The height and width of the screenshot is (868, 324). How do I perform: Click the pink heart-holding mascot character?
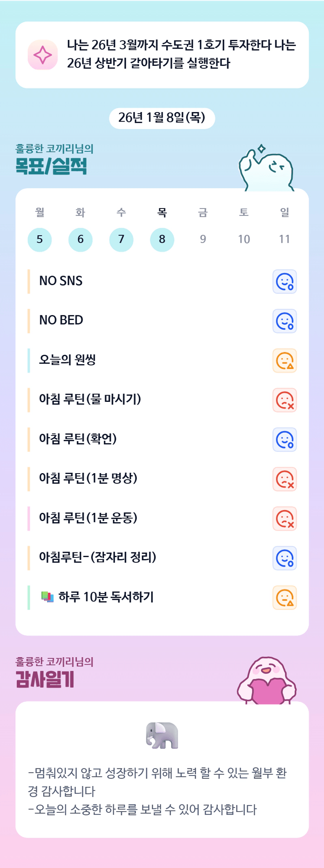pyautogui.click(x=267, y=681)
